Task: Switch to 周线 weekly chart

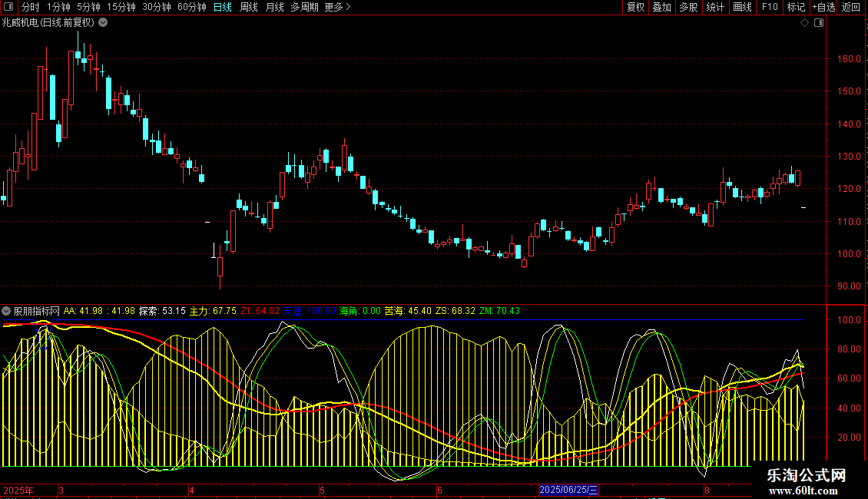Action: pyautogui.click(x=248, y=7)
